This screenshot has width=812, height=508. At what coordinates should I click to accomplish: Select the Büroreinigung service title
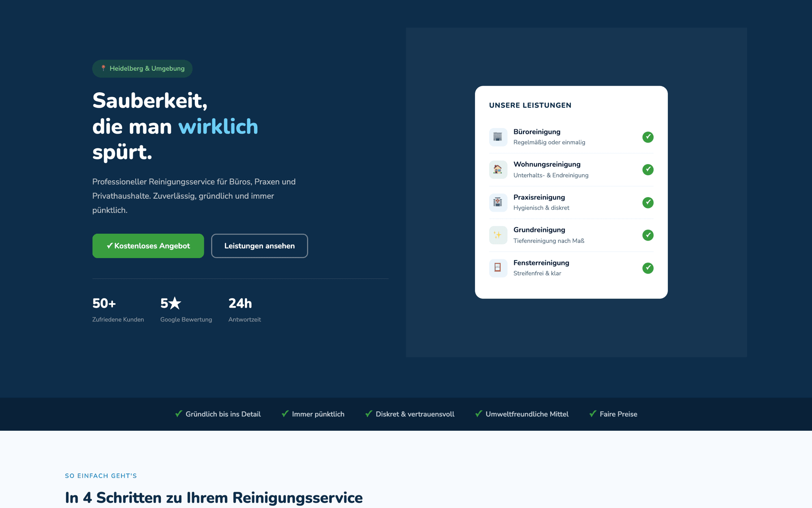click(537, 132)
